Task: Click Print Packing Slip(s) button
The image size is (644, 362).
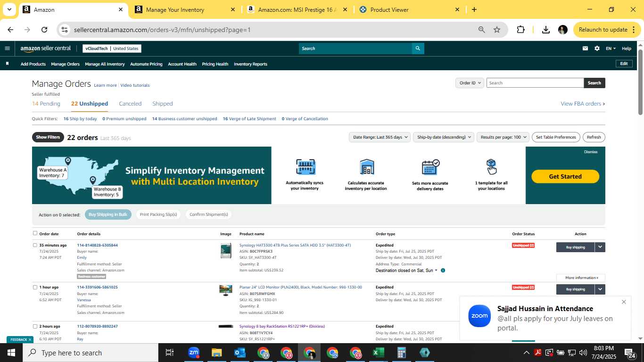Action: 158,214
